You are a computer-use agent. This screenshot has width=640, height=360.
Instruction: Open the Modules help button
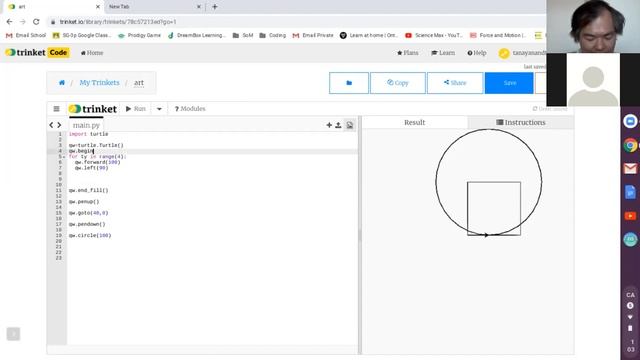(190, 109)
